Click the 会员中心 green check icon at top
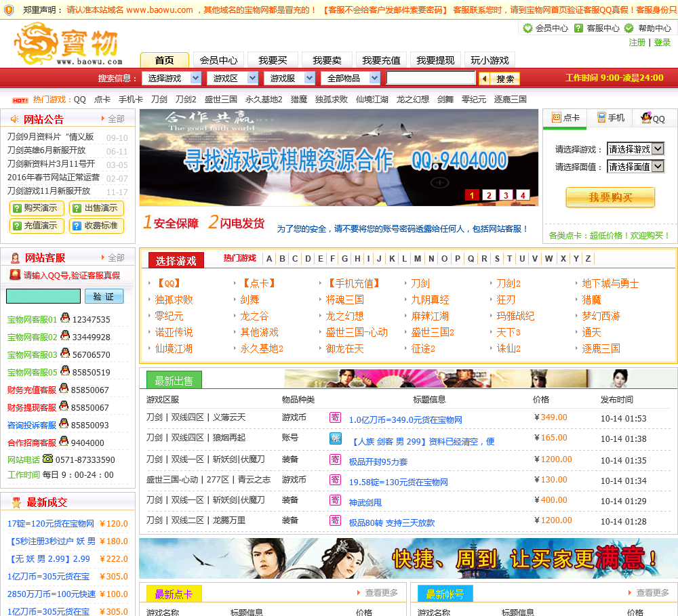This screenshot has height=616, width=678. point(527,28)
